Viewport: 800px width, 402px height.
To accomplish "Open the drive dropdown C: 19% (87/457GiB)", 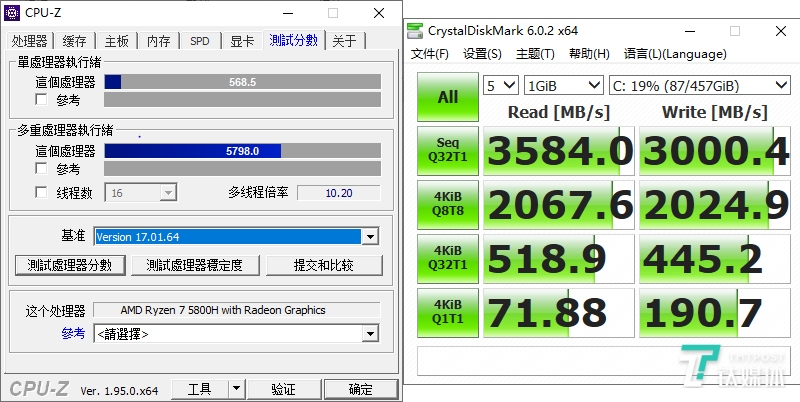I will pos(700,85).
